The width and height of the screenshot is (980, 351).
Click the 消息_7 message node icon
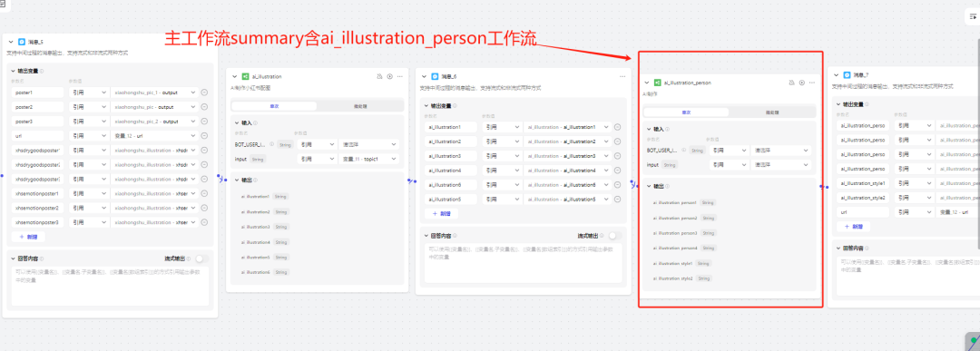pos(847,75)
